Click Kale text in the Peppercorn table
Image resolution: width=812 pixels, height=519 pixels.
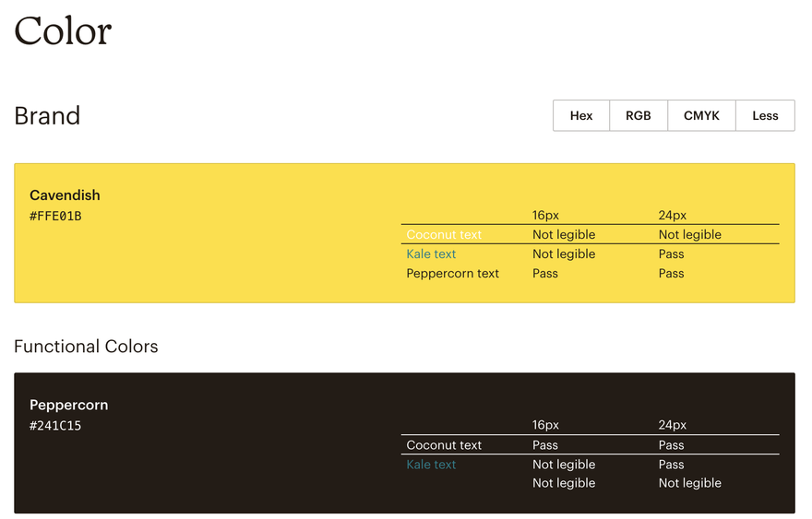[x=431, y=465]
